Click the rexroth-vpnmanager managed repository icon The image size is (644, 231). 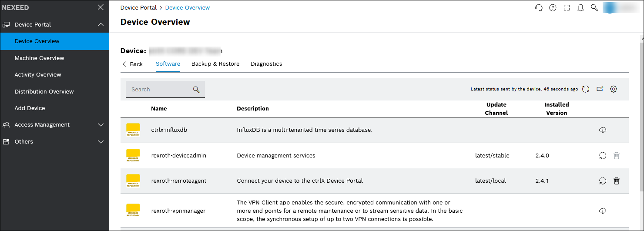(x=133, y=211)
